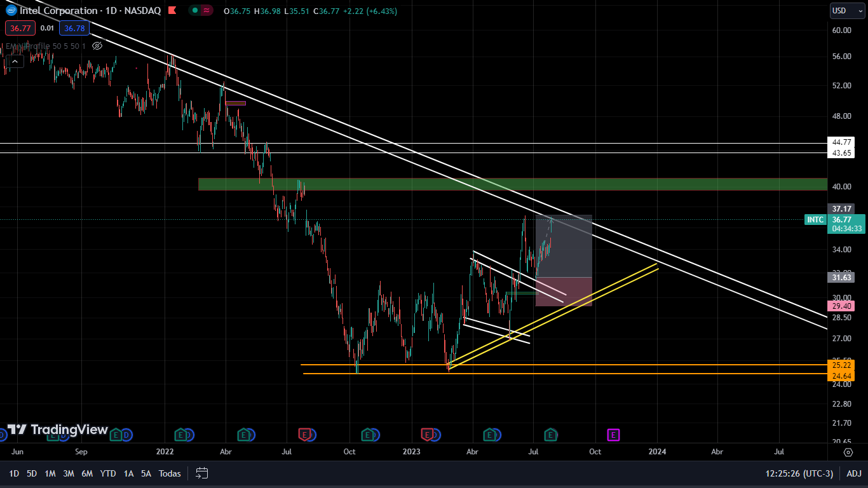Click the blue buy price button 36.78
868x488 pixels.
(x=74, y=28)
